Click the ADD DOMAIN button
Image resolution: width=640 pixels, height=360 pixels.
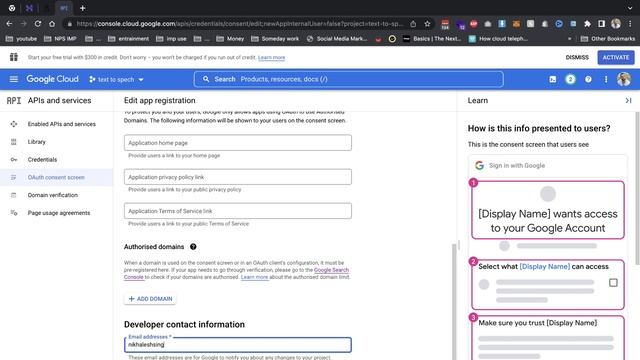point(150,299)
